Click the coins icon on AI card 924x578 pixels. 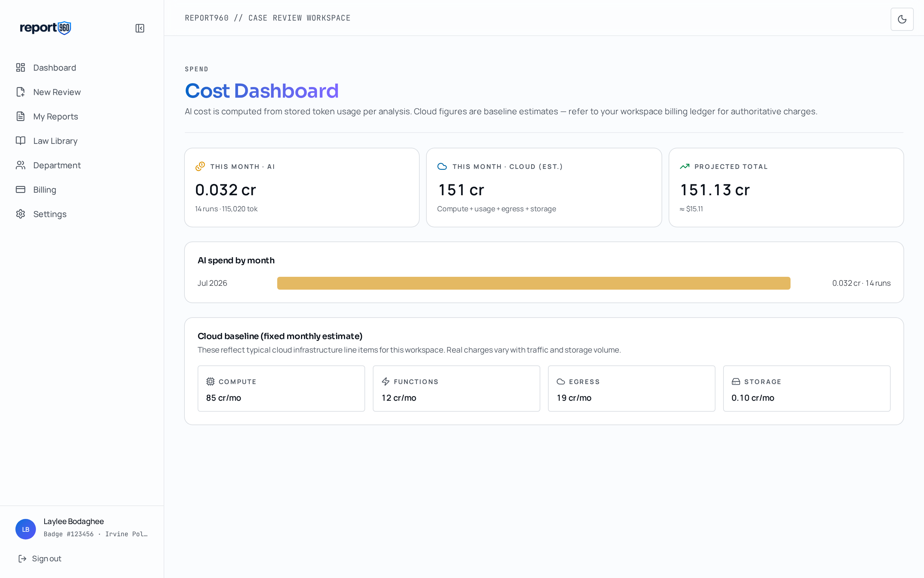pos(200,166)
